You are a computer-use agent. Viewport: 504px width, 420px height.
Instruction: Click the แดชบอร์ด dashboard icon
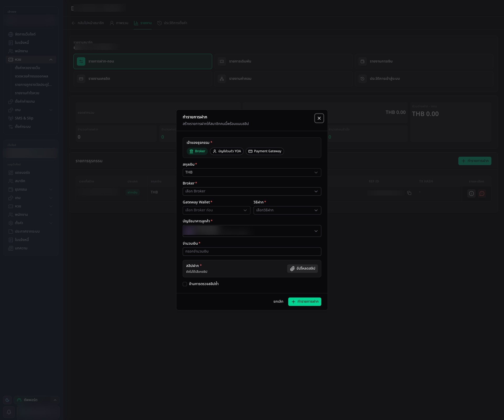[x=11, y=173]
